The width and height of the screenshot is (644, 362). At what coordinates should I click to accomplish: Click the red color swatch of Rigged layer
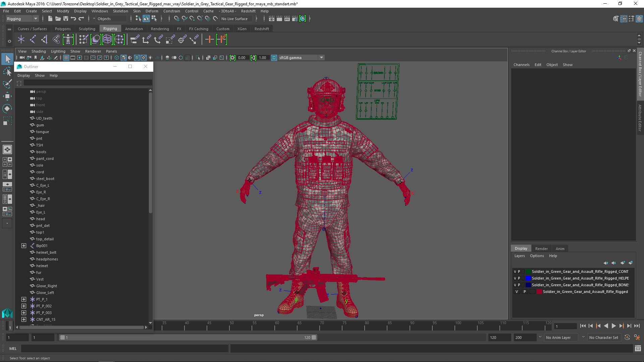[x=539, y=292]
